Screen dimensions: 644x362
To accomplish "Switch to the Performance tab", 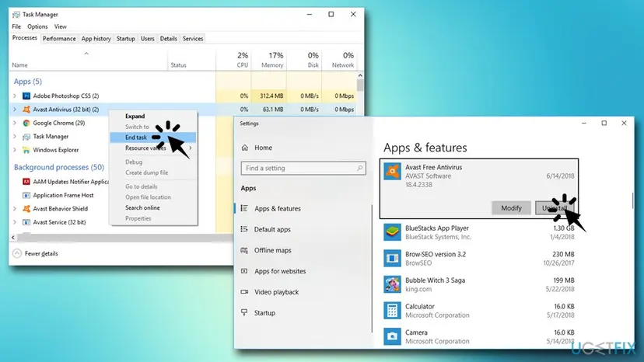I will click(x=59, y=38).
